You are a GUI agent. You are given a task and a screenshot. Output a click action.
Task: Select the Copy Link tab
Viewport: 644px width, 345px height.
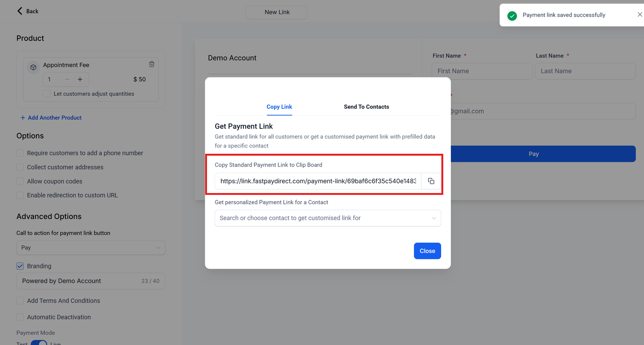click(x=279, y=107)
